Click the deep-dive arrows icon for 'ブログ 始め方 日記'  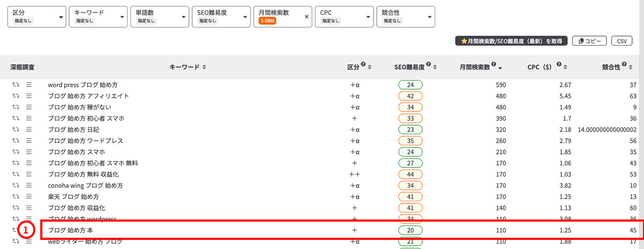pyautogui.click(x=16, y=130)
